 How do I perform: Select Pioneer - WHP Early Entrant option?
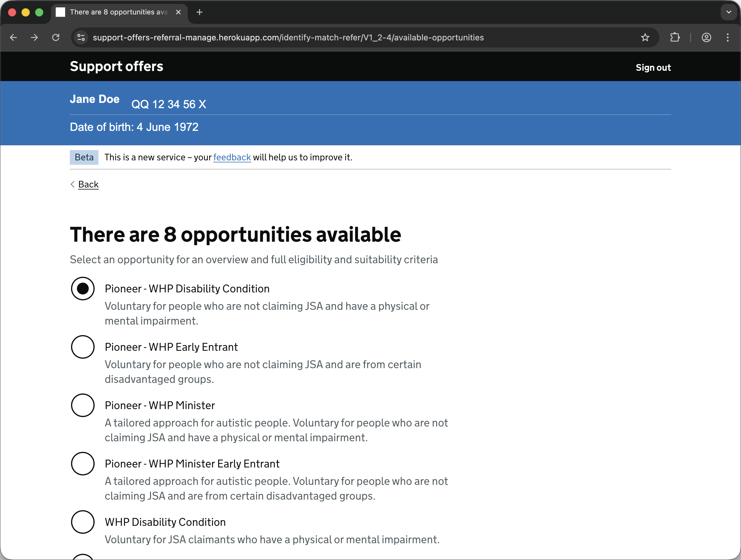83,347
